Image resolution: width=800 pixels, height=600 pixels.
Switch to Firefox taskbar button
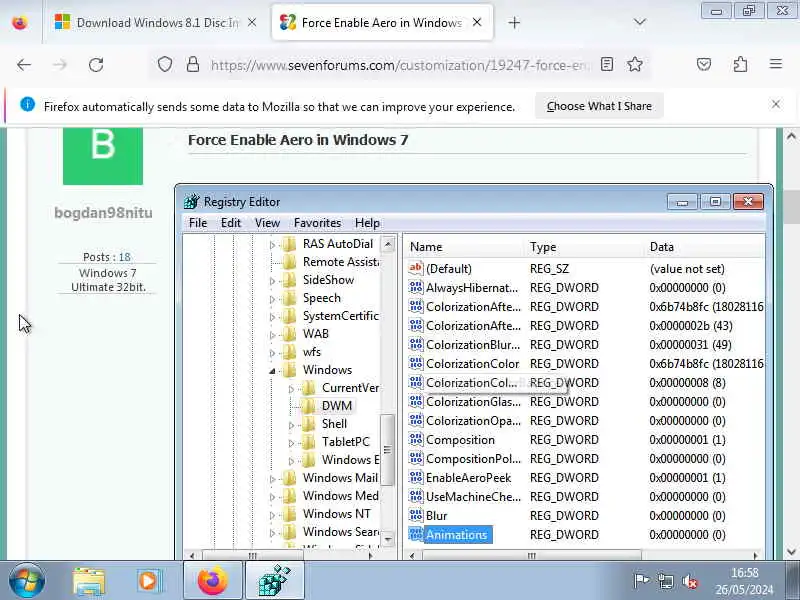coord(212,580)
